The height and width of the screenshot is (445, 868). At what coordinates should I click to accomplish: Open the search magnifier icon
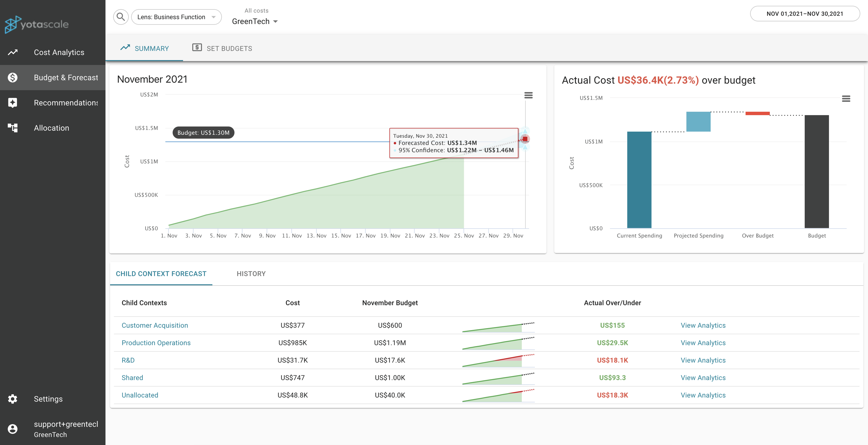point(121,16)
